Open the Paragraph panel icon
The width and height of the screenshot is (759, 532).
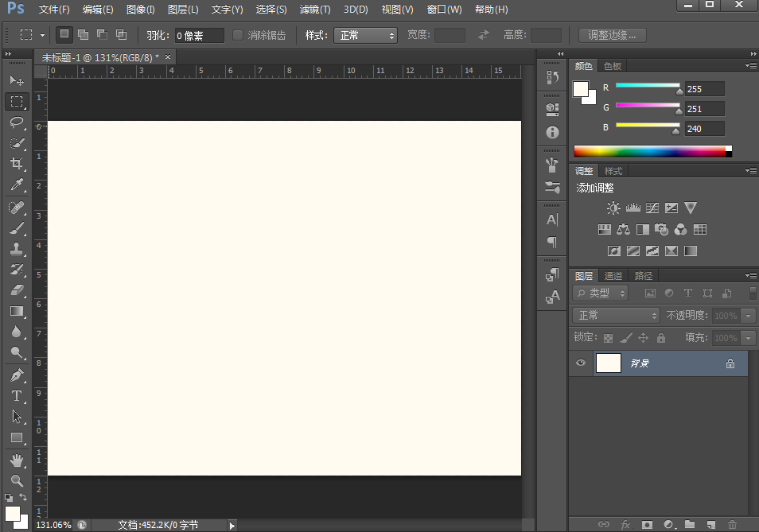[x=552, y=241]
